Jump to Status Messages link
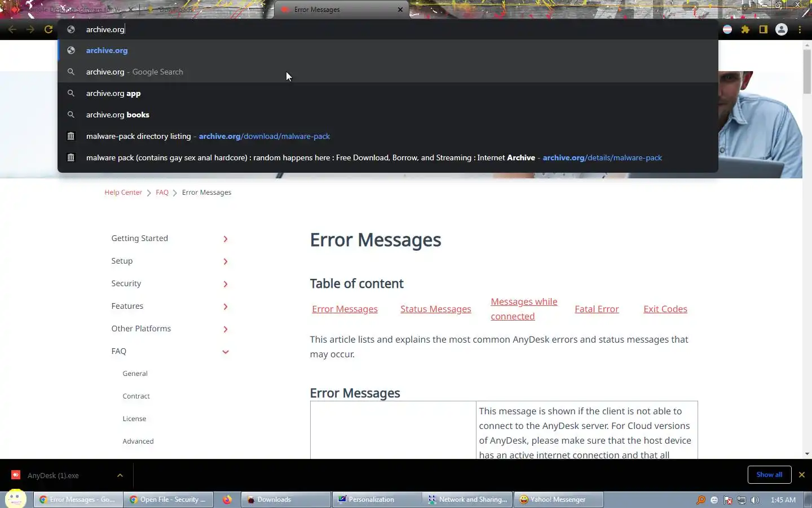Screen dimensions: 812x508 [435, 309]
